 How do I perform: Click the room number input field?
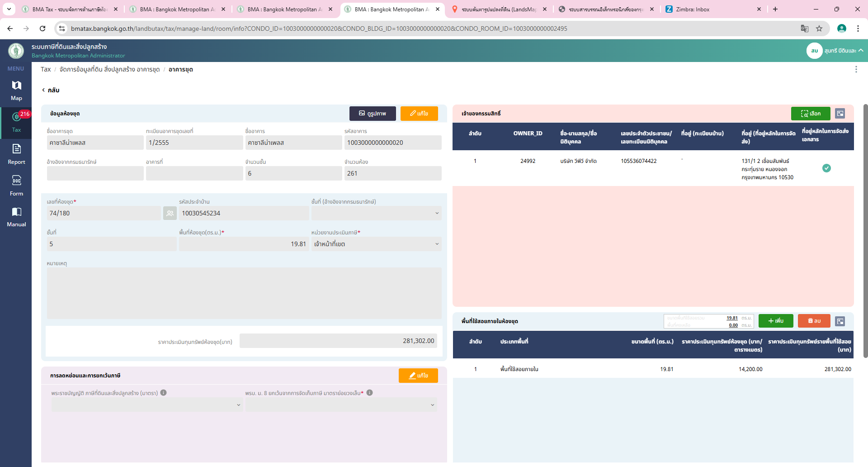coord(104,213)
